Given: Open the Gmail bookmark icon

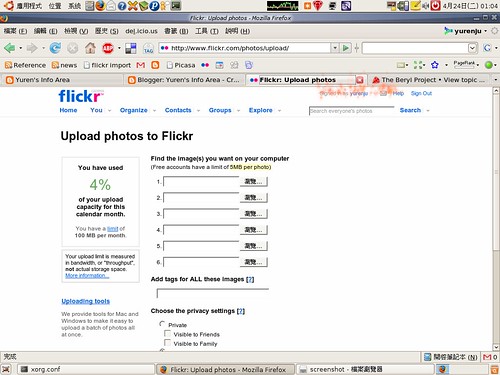Looking at the screenshot, I should [141, 65].
